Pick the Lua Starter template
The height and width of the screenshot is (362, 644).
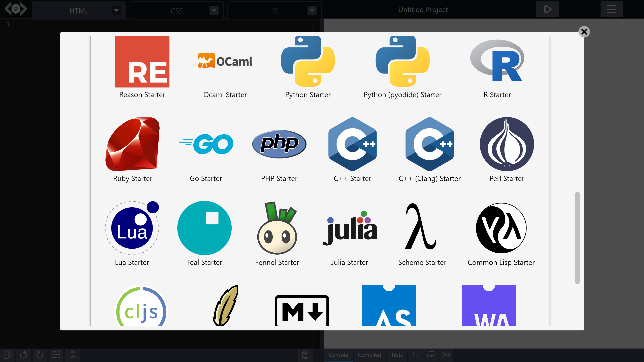(x=132, y=228)
